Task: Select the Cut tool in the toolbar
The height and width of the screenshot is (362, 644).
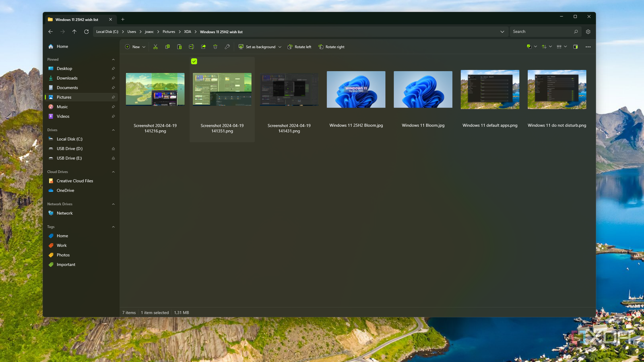Action: [x=155, y=47]
